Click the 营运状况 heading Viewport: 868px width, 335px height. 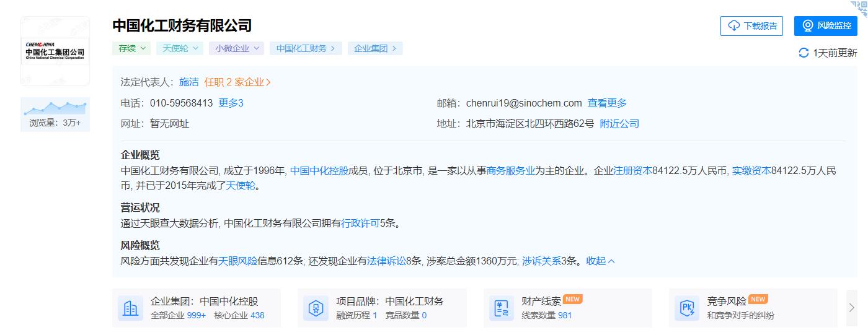pos(140,207)
